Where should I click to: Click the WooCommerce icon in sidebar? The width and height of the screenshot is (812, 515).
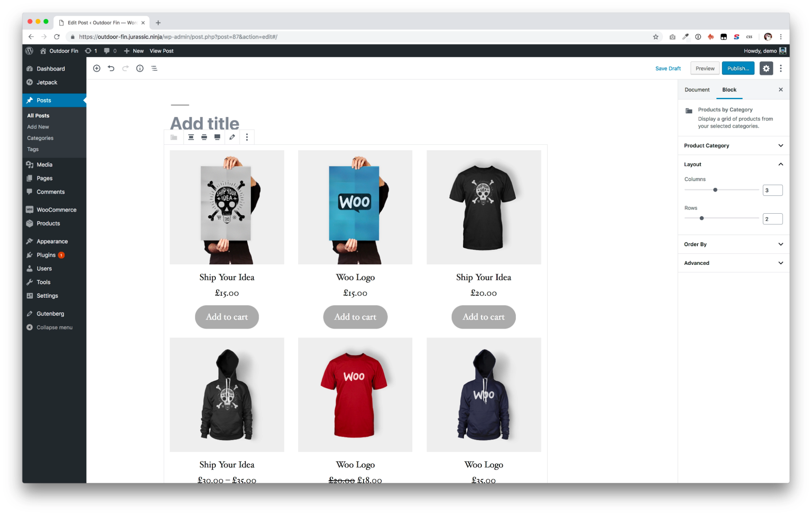tap(30, 210)
